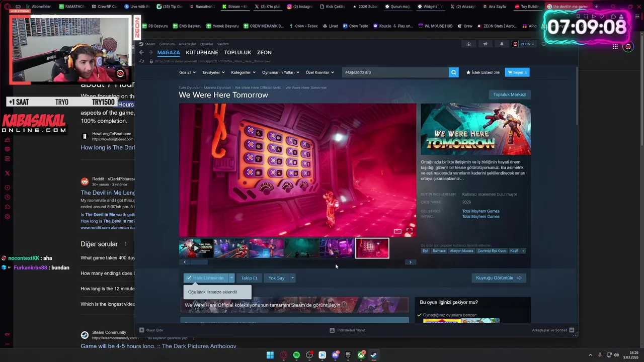Toggle fullscreen on the screenshot viewer
The width and height of the screenshot is (644, 362).
(410, 231)
